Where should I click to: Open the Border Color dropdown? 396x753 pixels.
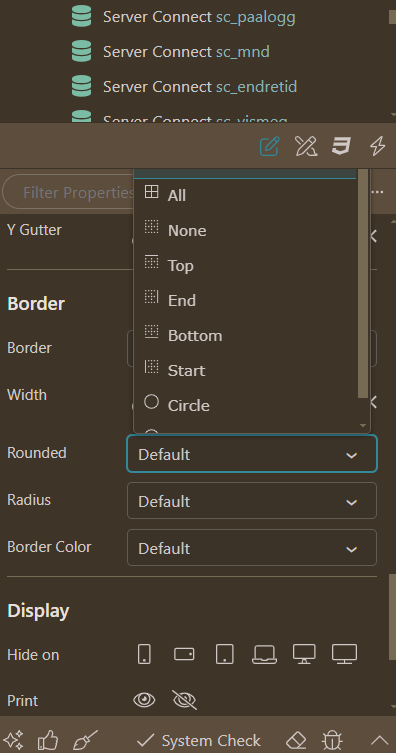click(252, 548)
